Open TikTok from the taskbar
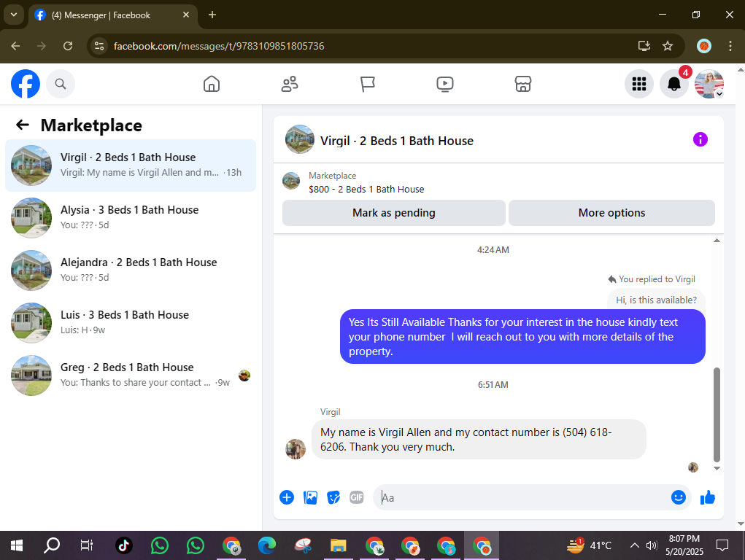Image resolution: width=745 pixels, height=560 pixels. point(124,545)
